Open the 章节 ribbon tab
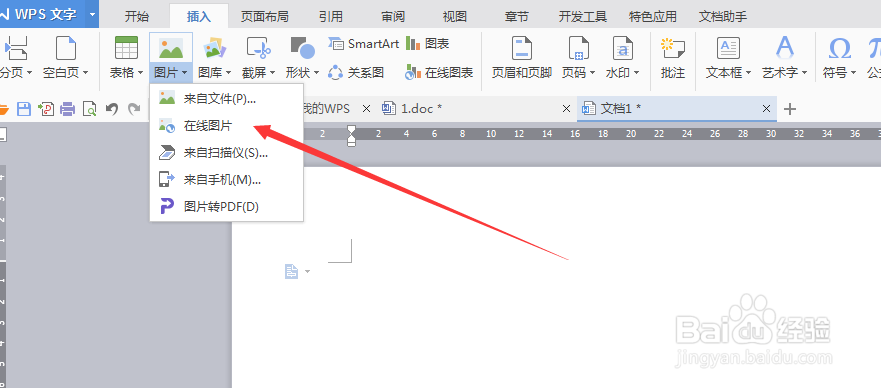This screenshot has height=388, width=881. pyautogui.click(x=516, y=16)
